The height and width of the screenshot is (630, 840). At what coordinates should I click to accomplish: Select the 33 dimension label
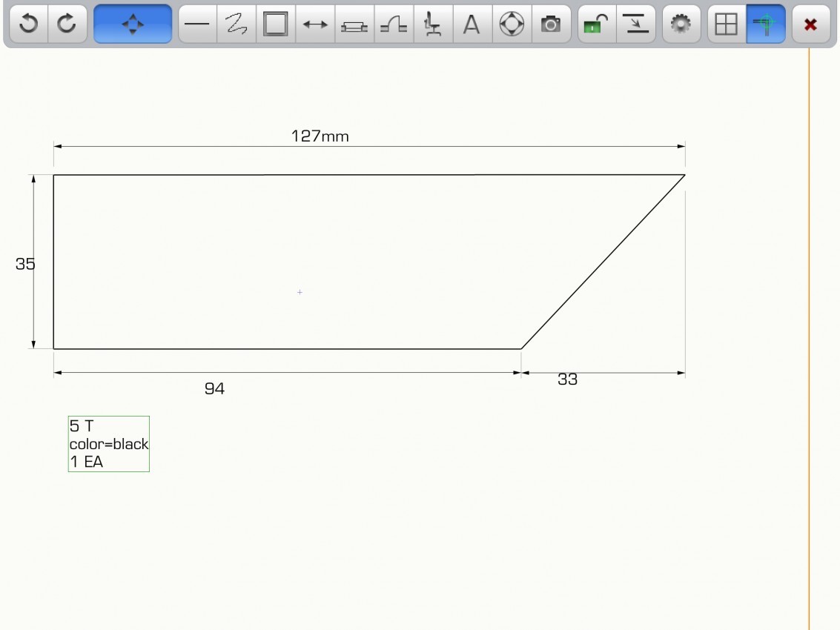point(567,379)
